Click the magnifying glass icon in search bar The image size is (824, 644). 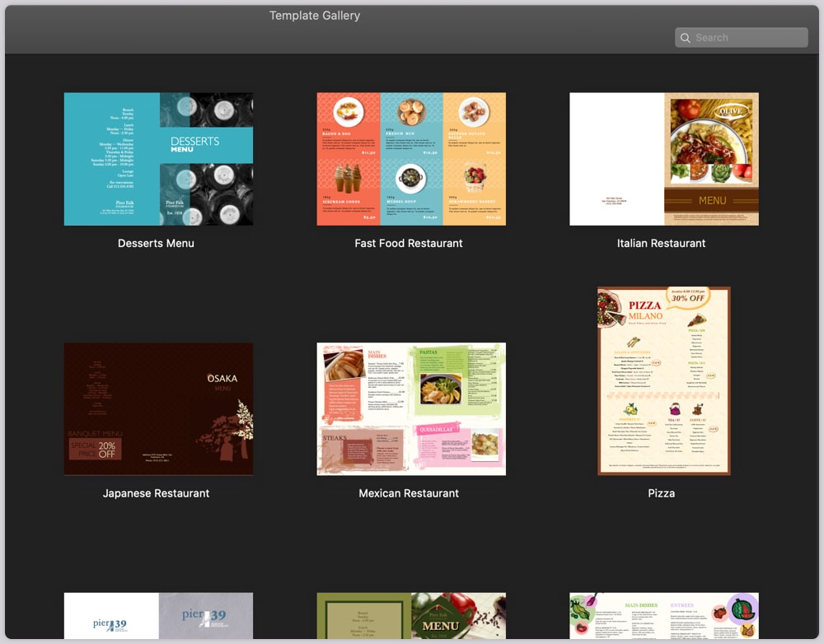[x=686, y=37]
